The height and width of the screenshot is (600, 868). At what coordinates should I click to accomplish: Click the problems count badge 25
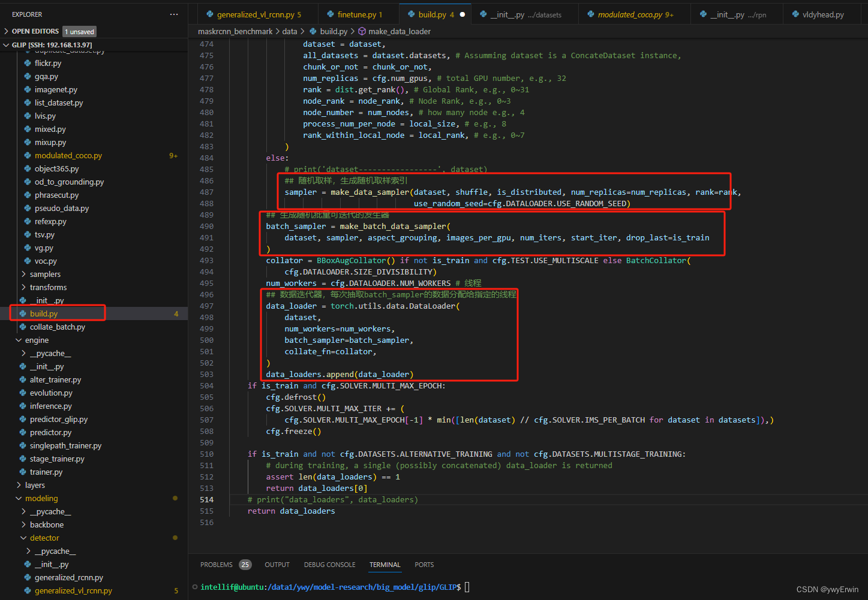[245, 565]
